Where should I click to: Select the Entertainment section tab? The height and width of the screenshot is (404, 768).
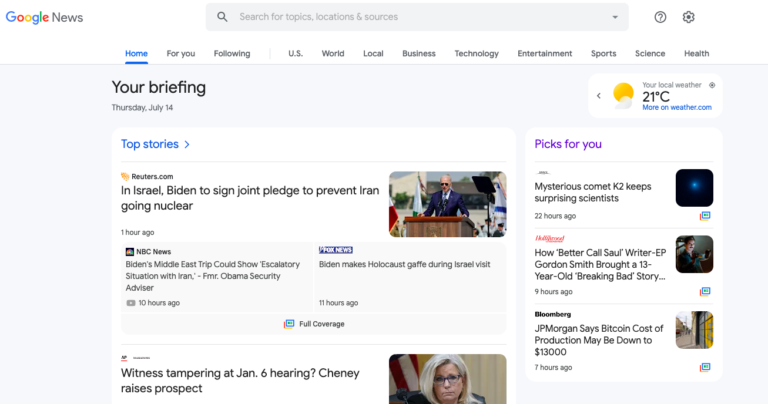[545, 53]
